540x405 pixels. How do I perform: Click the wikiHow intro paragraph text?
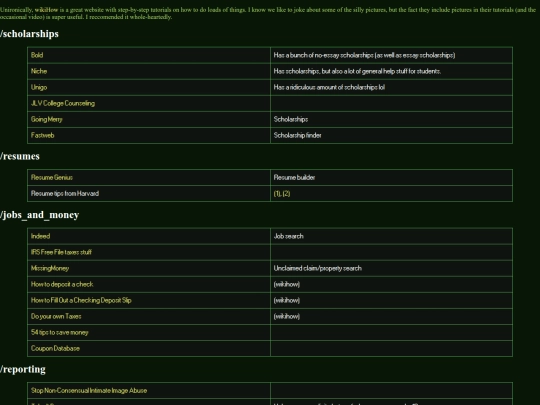point(268,13)
